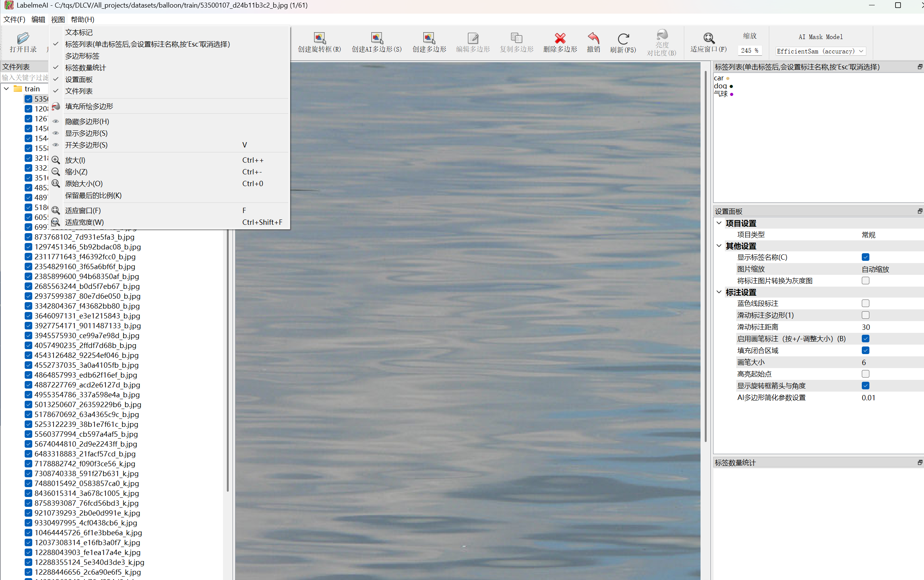Viewport: 924px width, 580px height.
Task: Enable 蓝色线段标注 checkbox
Action: pyautogui.click(x=865, y=303)
